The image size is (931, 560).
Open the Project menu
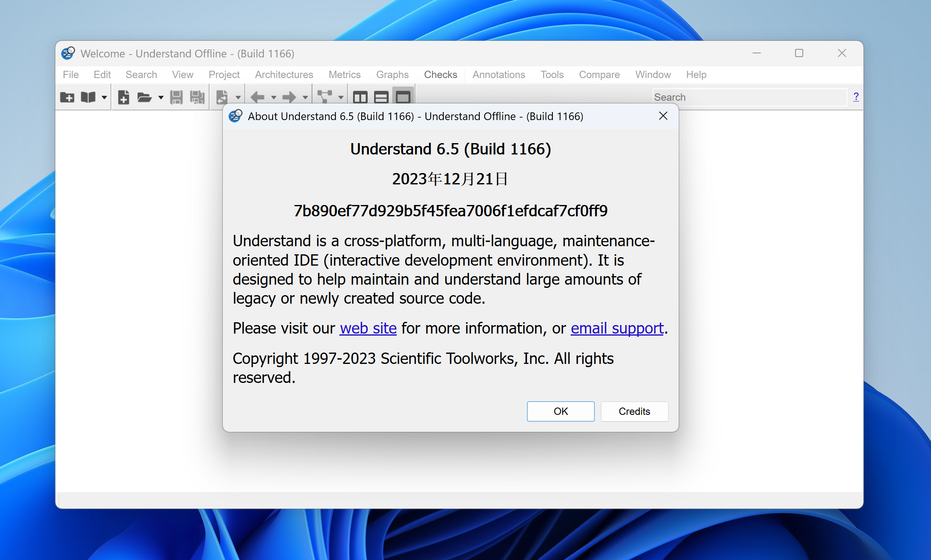224,74
